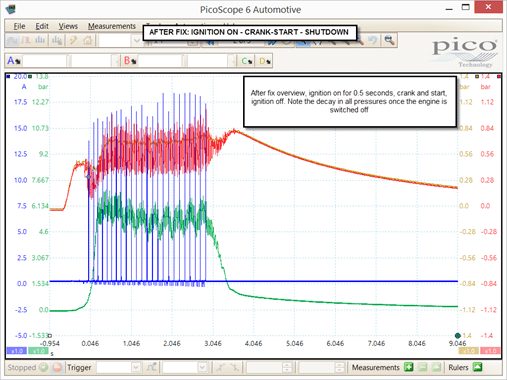Open the Measurements menu
This screenshot has width=507, height=380.
[x=112, y=26]
